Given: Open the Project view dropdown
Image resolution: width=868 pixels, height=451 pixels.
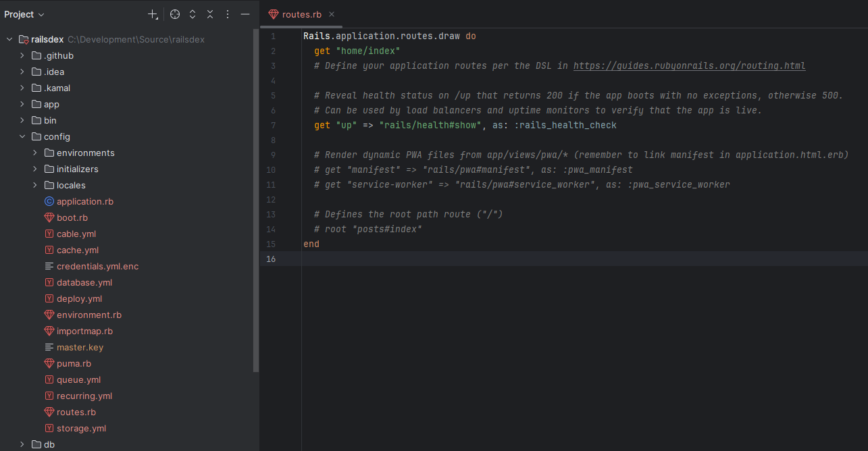Looking at the screenshot, I should tap(24, 14).
